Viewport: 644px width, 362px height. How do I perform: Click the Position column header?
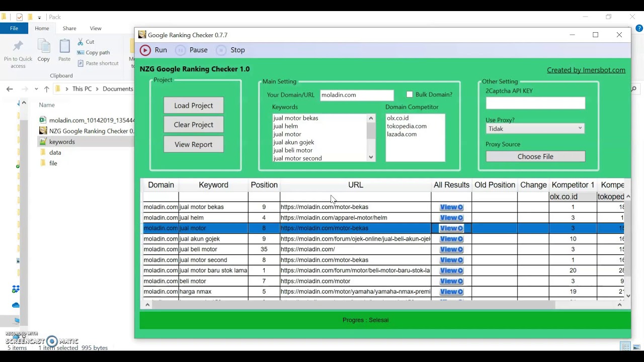pos(264,185)
